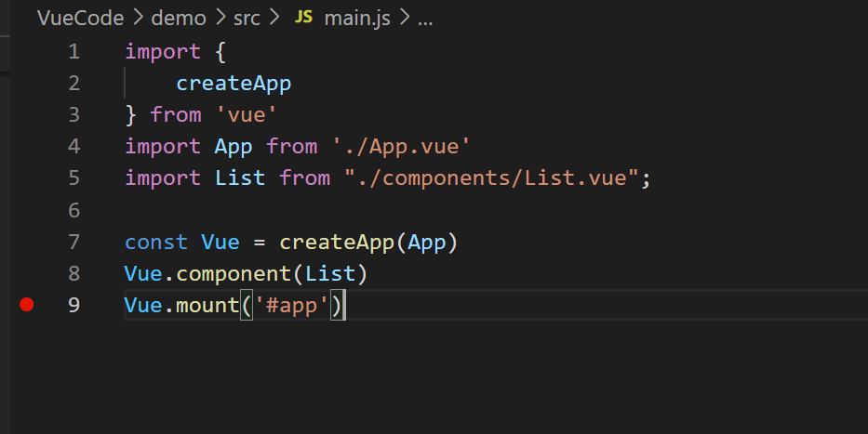The height and width of the screenshot is (434, 868).
Task: Select main.js in the breadcrumb
Action: (358, 19)
